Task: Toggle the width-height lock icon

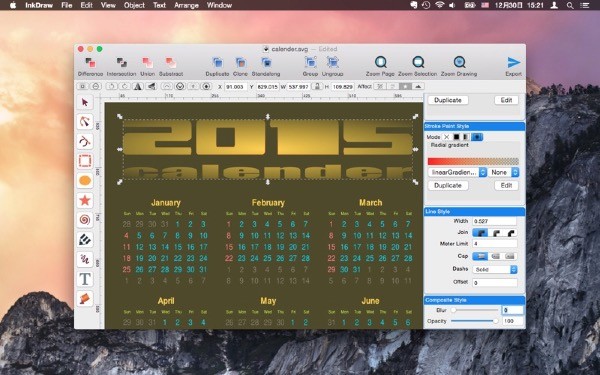Action: coord(317,86)
